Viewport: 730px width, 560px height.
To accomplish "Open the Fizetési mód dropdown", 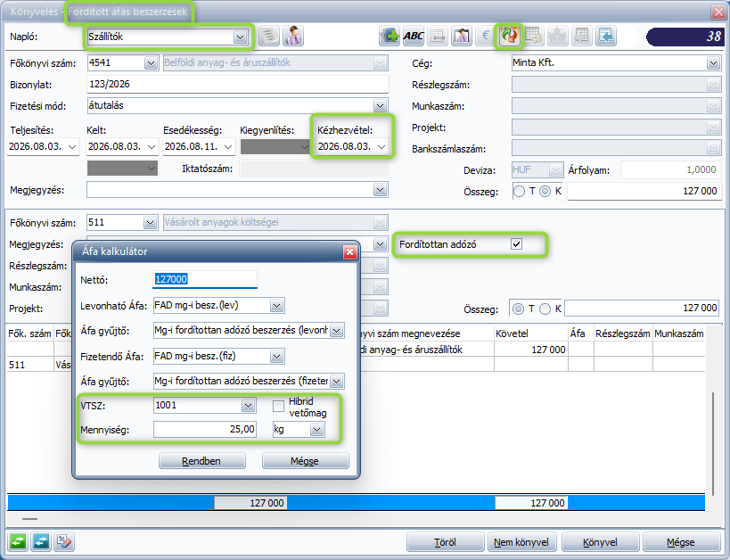I will click(380, 106).
